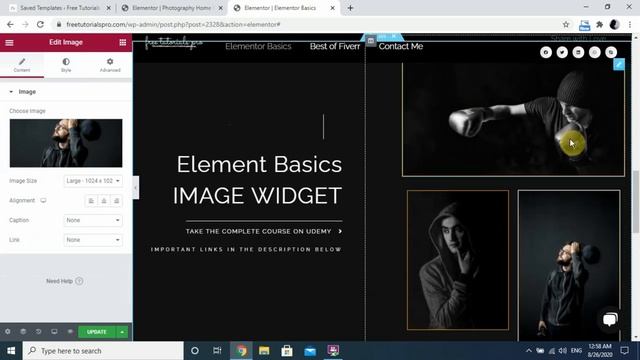Viewport: 640px width, 360px height.
Task: Collapse the Elementor side panel
Action: (136, 188)
